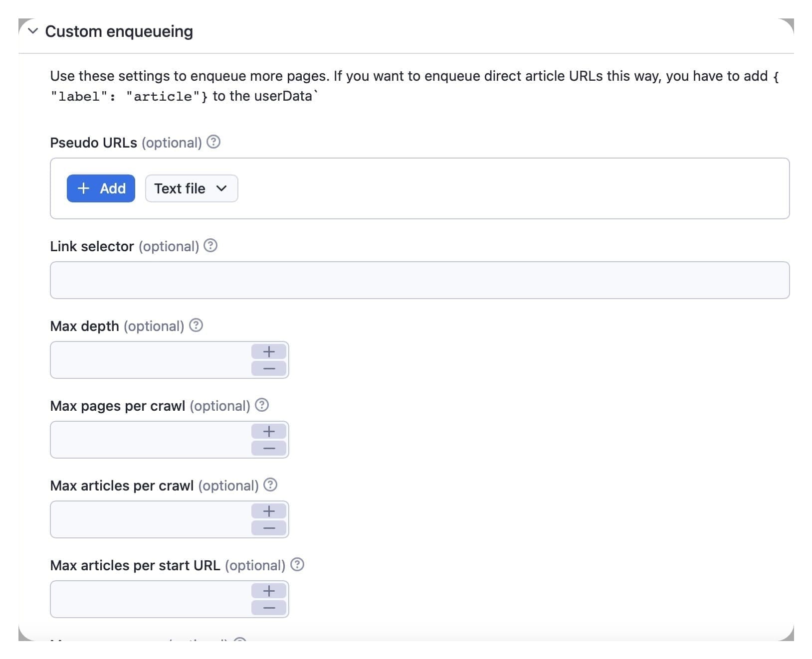Image resolution: width=812 pixels, height=659 pixels.
Task: Increase Max pages per crawl value
Action: click(x=268, y=431)
